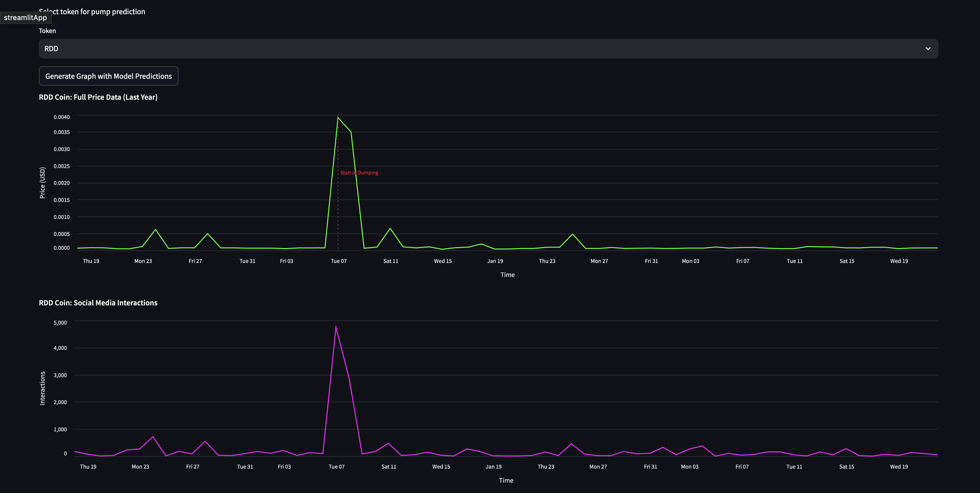Click the 'Interactions' vertical axis title
980x493 pixels.
pyautogui.click(x=42, y=388)
